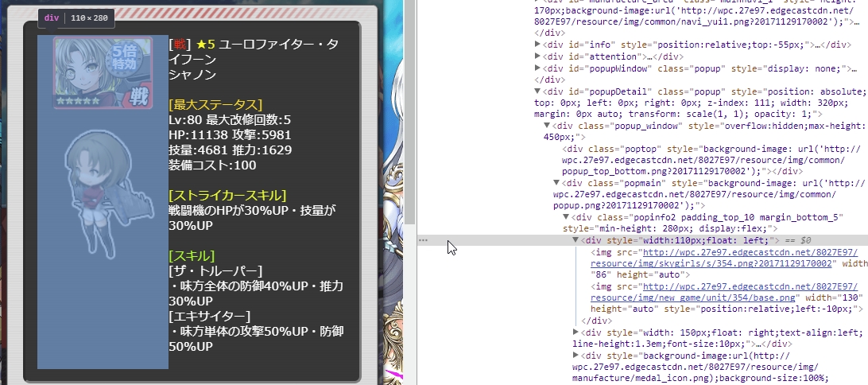This screenshot has height=385, width=868.
Task: Click the 技量:4681 推力:1629 line
Action: pos(231,150)
